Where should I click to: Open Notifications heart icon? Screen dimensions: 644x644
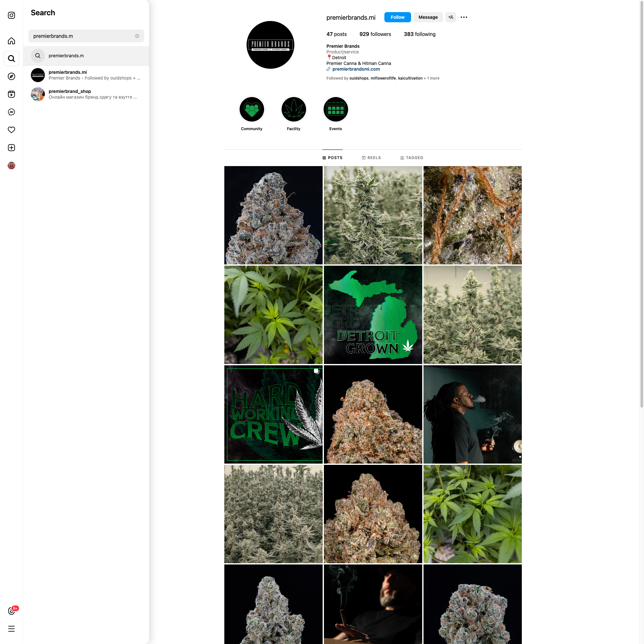[x=11, y=130]
